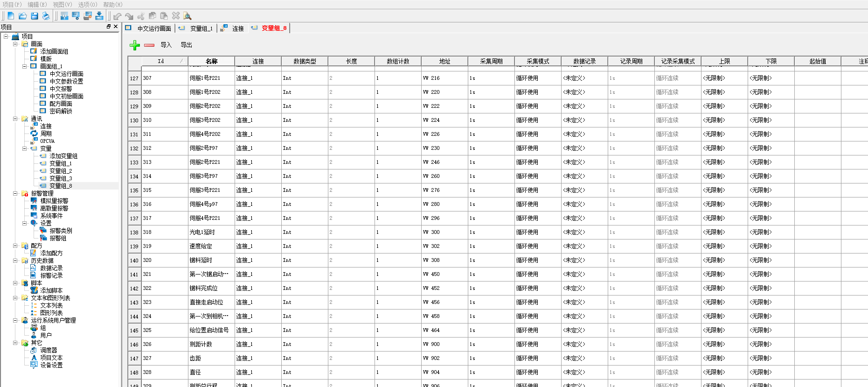This screenshot has width=868, height=387.
Task: Sort by the Id column header
Action: 165,61
